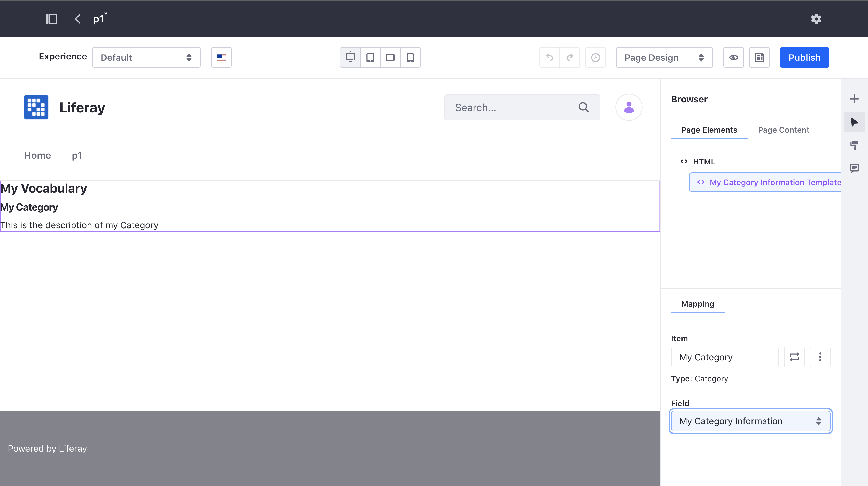Click the replace item icon next to My Category
This screenshot has height=486, width=868.
click(794, 356)
